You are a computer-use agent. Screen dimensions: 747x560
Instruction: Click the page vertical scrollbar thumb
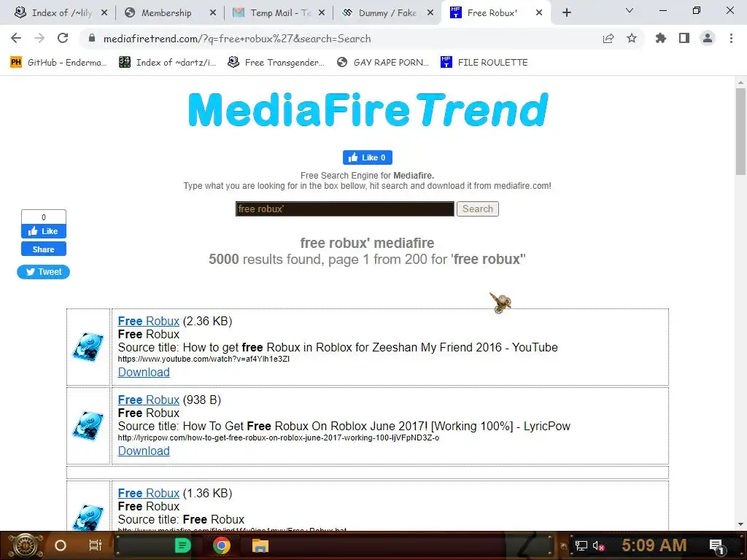pyautogui.click(x=741, y=131)
